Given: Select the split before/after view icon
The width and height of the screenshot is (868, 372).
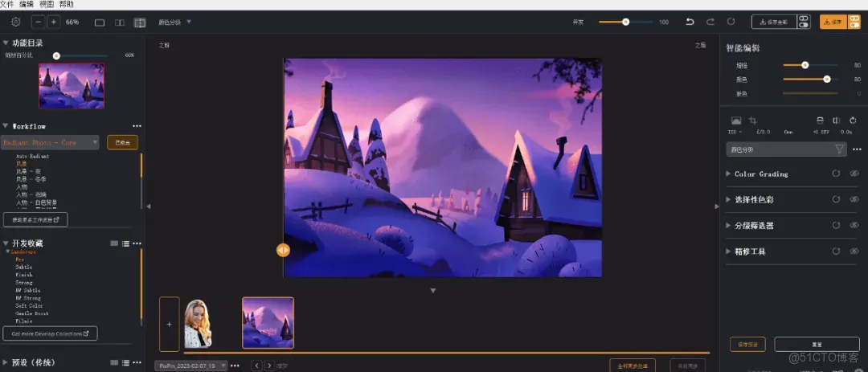Looking at the screenshot, I should coord(140,22).
